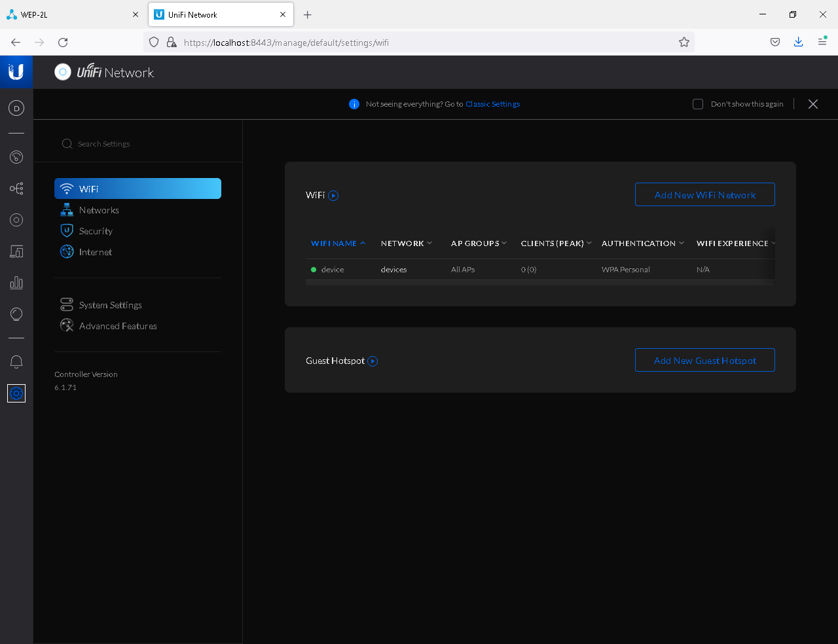Screen dimensions: 838x644
Task: Click the lock icon in the address bar
Action: coord(172,43)
